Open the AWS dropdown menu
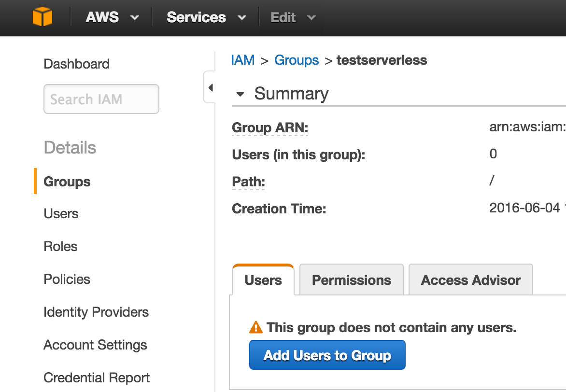 [x=112, y=17]
